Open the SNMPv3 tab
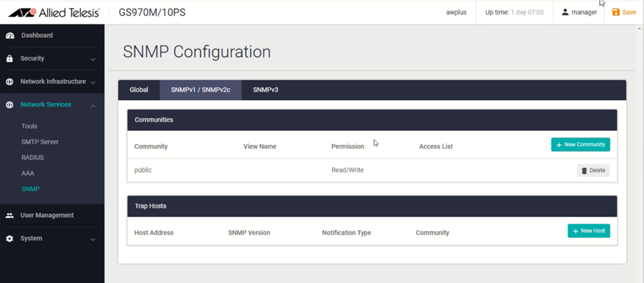The image size is (644, 283). pos(266,90)
